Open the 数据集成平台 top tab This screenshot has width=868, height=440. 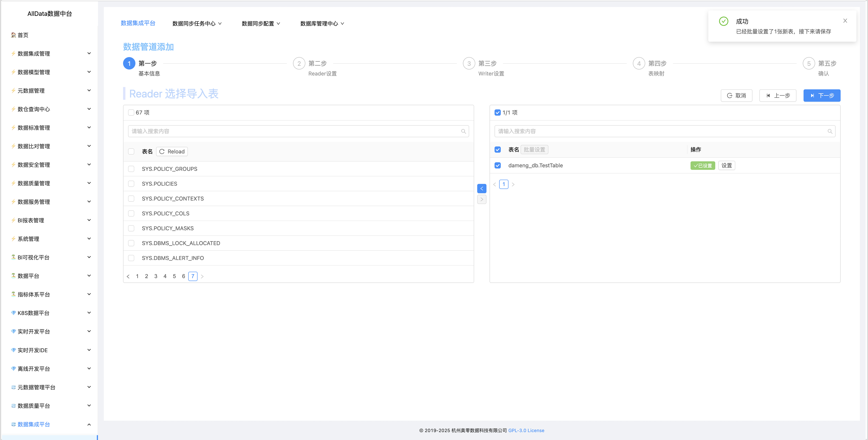(138, 23)
